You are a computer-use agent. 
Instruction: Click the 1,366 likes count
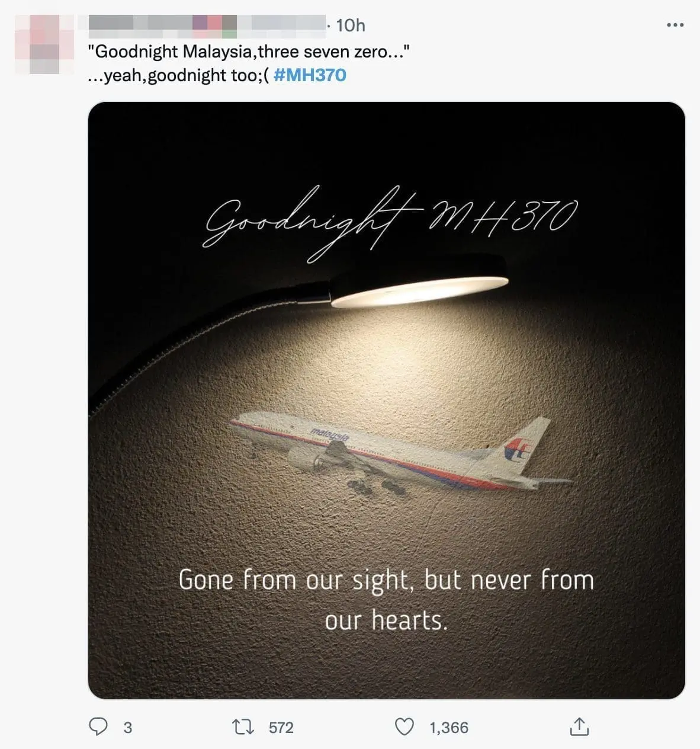coord(448,728)
